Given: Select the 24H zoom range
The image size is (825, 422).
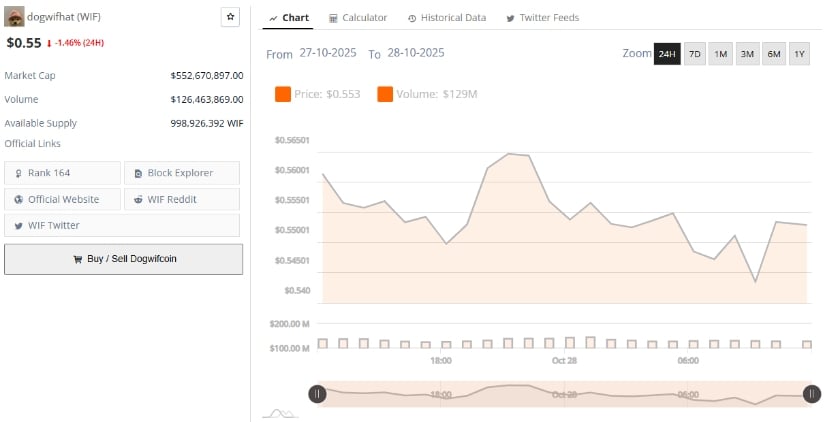Looking at the screenshot, I should (x=667, y=54).
